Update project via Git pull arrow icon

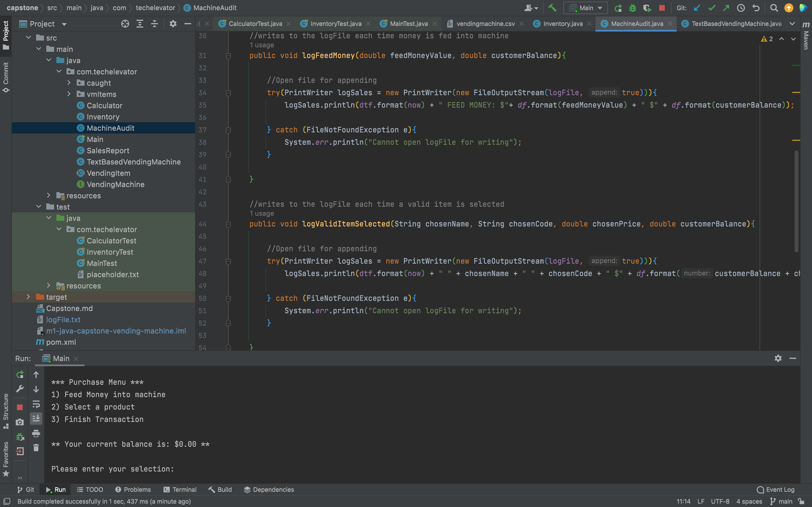pos(697,8)
